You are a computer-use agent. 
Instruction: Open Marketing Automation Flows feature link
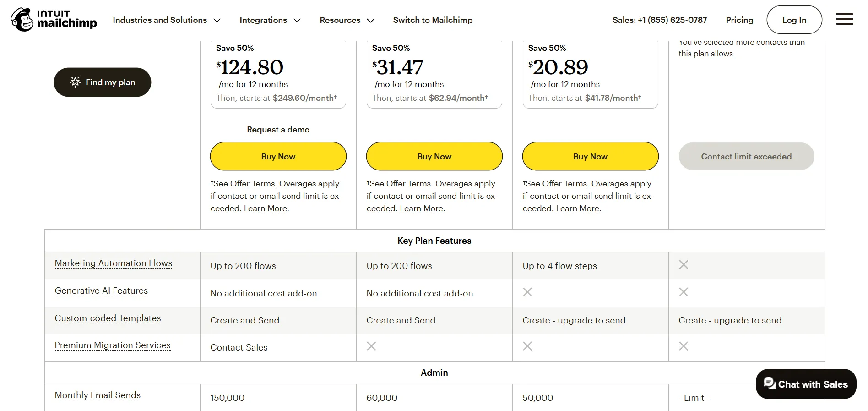pyautogui.click(x=114, y=263)
